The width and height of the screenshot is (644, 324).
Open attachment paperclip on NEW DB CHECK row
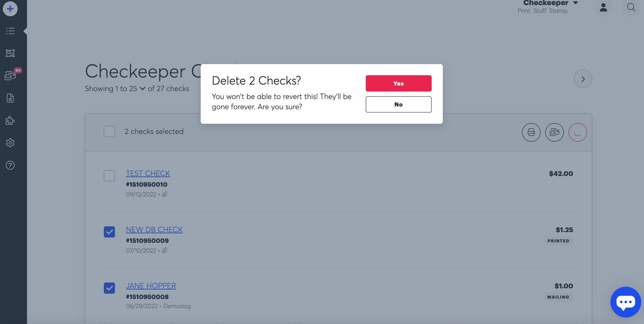point(165,250)
